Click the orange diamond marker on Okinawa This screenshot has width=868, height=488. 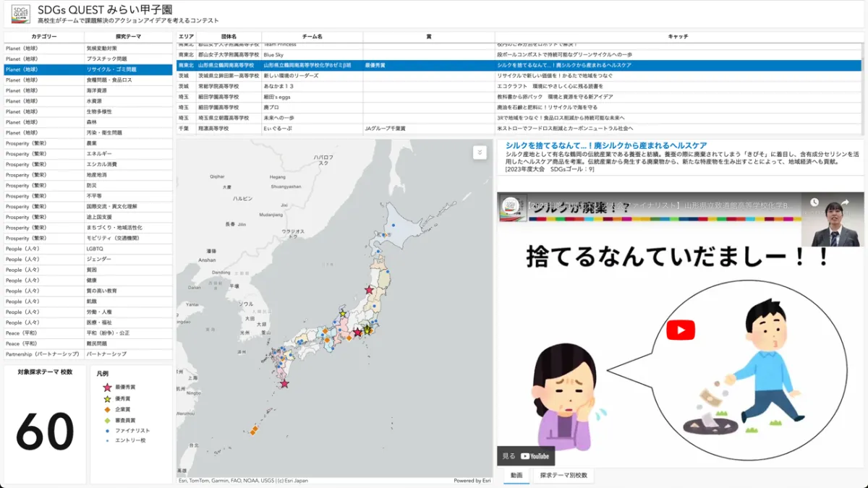[255, 431]
